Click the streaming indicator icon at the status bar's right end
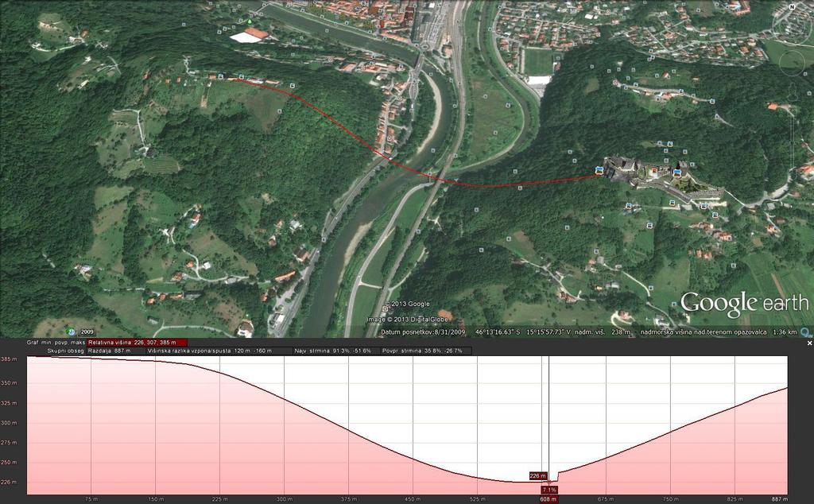This screenshot has width=814, height=504. click(x=806, y=332)
